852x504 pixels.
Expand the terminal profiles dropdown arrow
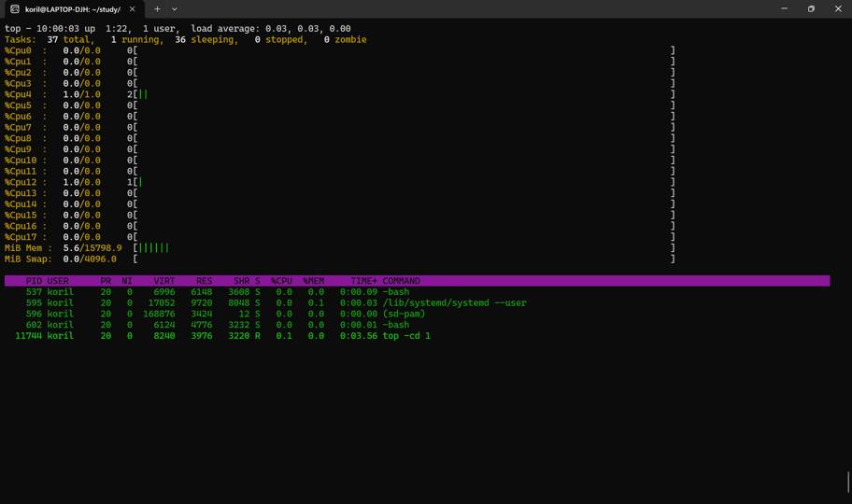click(175, 9)
